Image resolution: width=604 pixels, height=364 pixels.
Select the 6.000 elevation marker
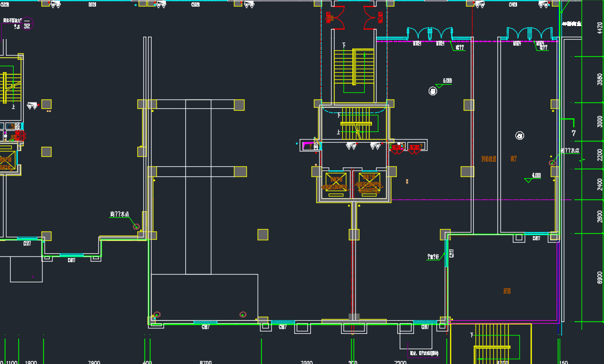(x=447, y=81)
